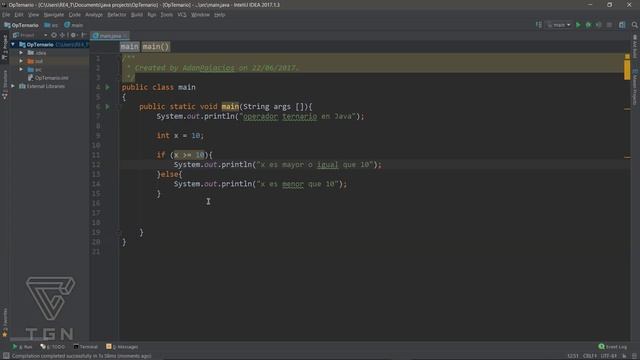640x360 pixels.
Task: Start Debug with the green bug icon
Action: click(x=588, y=25)
